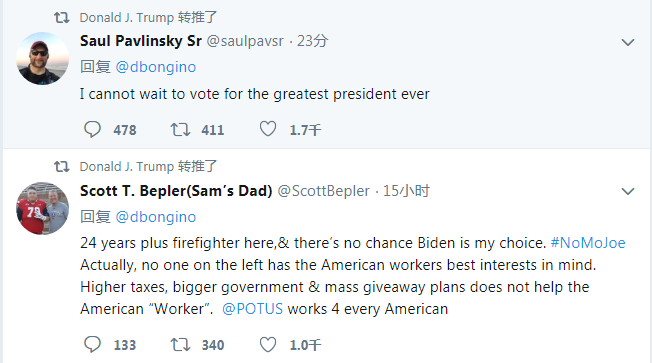
Task: Reply to Saul Pavlinsky's tweet
Action: click(x=92, y=129)
